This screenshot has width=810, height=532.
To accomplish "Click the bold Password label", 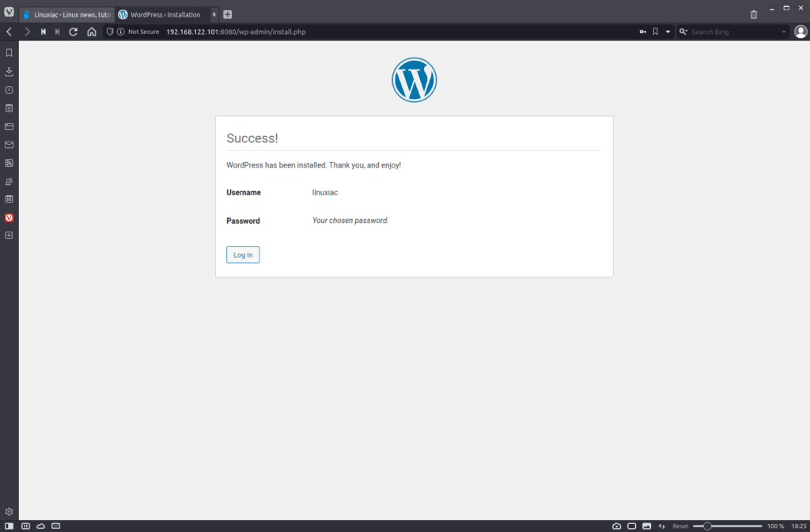I will (243, 221).
